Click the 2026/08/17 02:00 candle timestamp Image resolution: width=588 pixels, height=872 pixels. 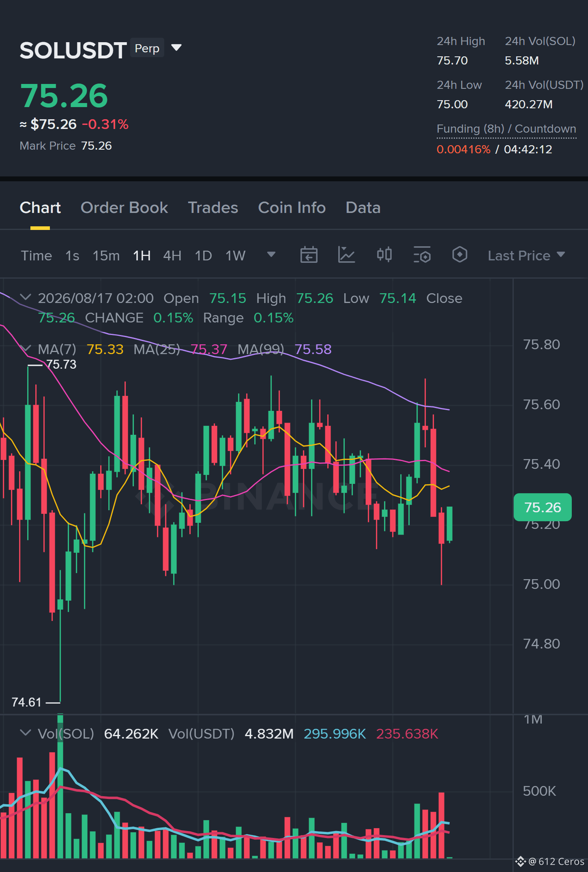(x=96, y=298)
